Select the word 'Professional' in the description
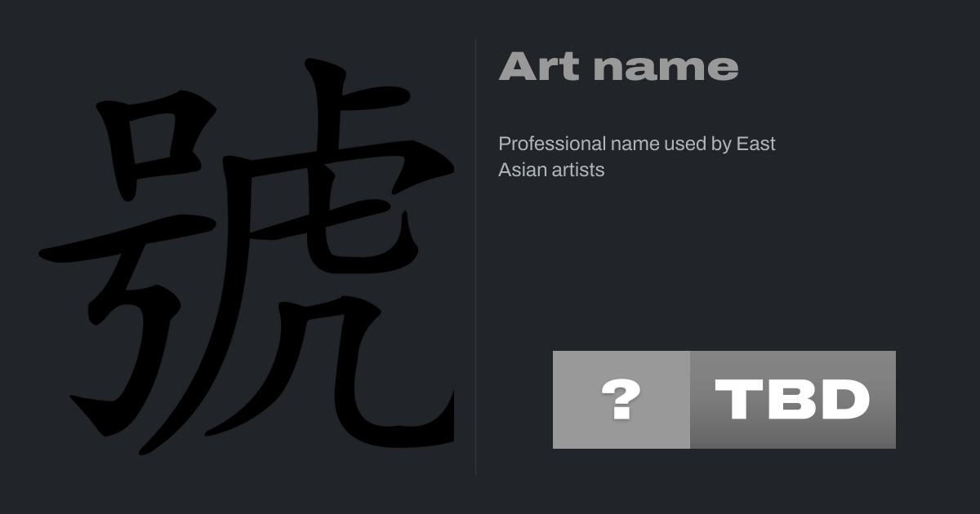 (x=552, y=144)
